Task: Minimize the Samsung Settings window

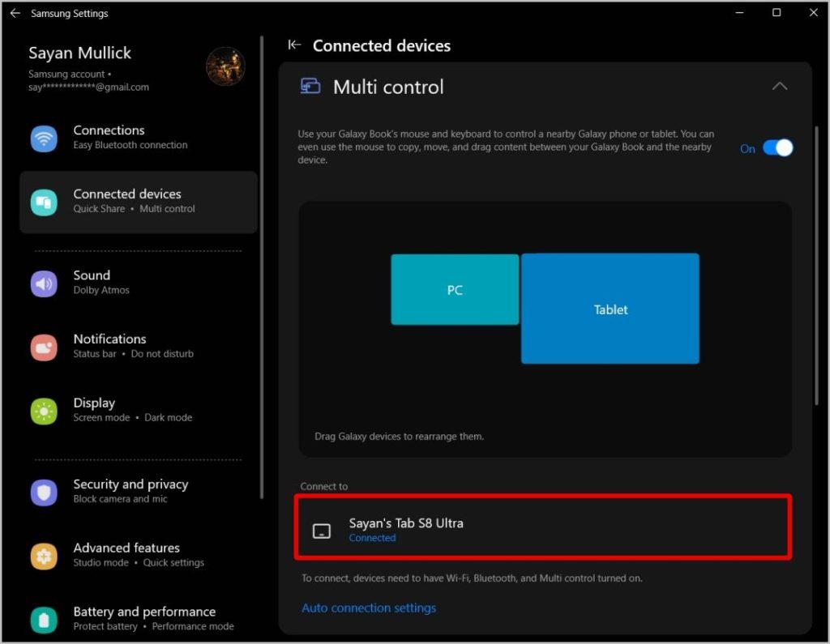Action: coord(739,13)
